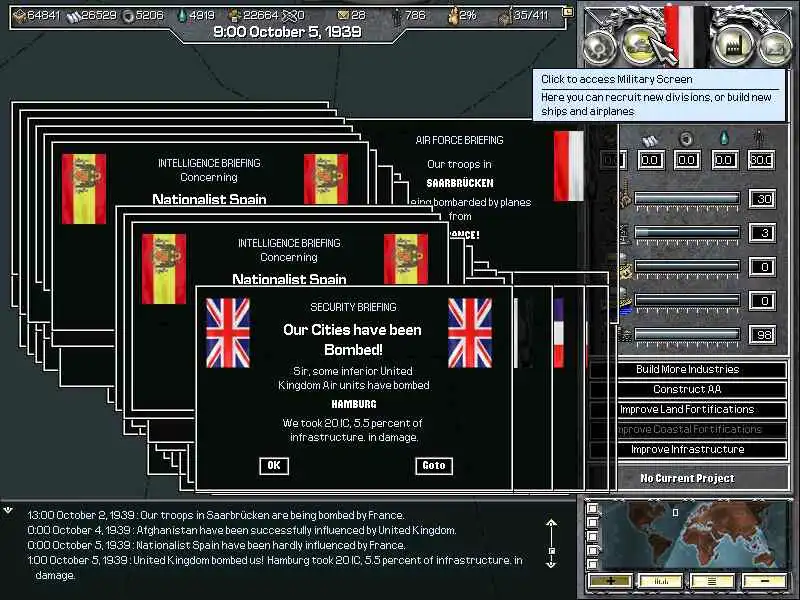Click log line about Nationalist Spain influenced

point(216,545)
